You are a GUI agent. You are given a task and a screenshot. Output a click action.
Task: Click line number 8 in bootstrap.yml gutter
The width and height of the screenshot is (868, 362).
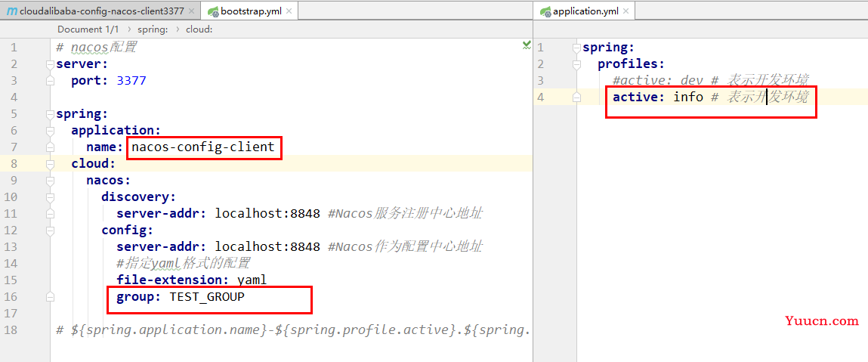pyautogui.click(x=14, y=164)
